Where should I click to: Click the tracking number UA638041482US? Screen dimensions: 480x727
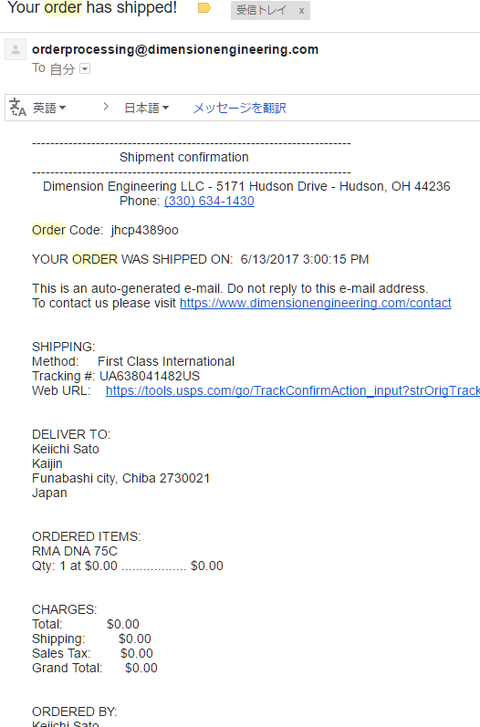click(150, 376)
